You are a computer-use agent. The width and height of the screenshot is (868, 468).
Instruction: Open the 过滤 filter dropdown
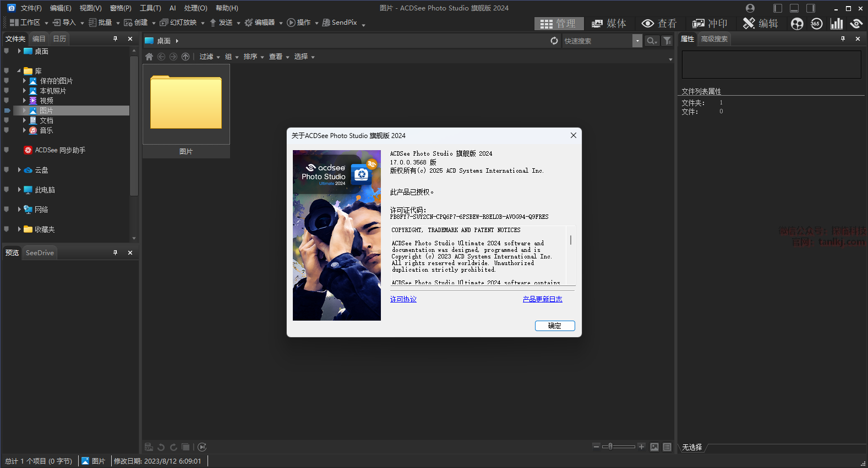(209, 57)
